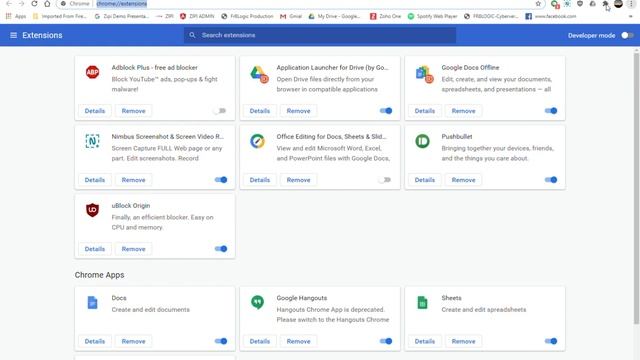Turn off the Sheets app toggle
The height and width of the screenshot is (360, 640).
(550, 341)
